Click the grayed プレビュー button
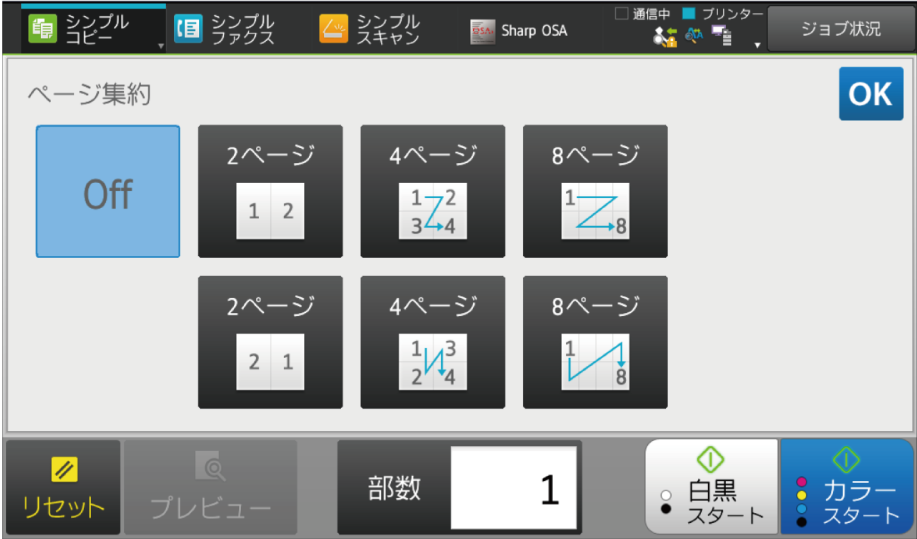The height and width of the screenshot is (539, 917). [211, 487]
